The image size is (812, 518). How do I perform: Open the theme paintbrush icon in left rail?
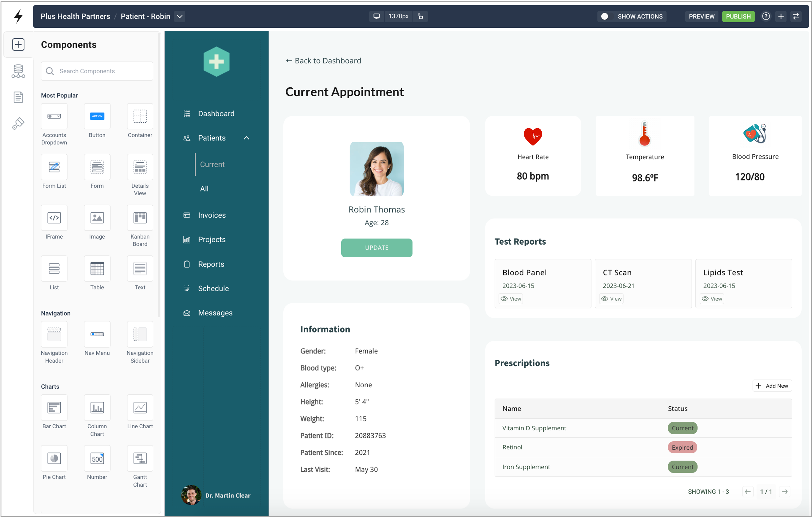click(x=18, y=123)
